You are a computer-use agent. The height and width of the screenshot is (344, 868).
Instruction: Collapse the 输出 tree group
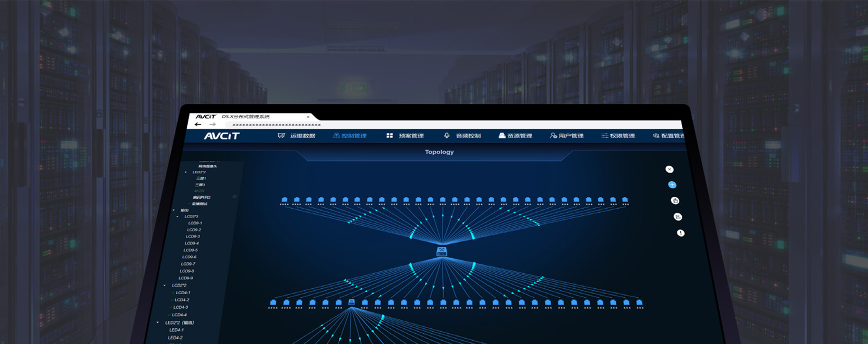pos(174,210)
